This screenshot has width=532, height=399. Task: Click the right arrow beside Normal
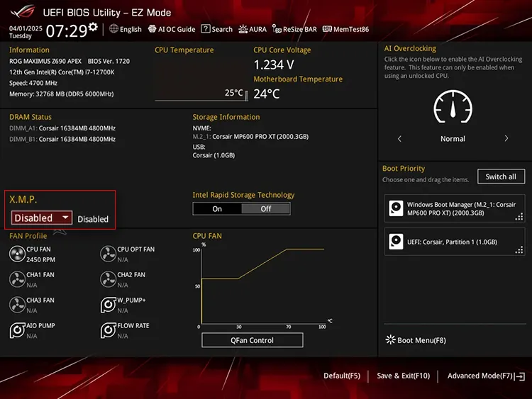click(506, 138)
